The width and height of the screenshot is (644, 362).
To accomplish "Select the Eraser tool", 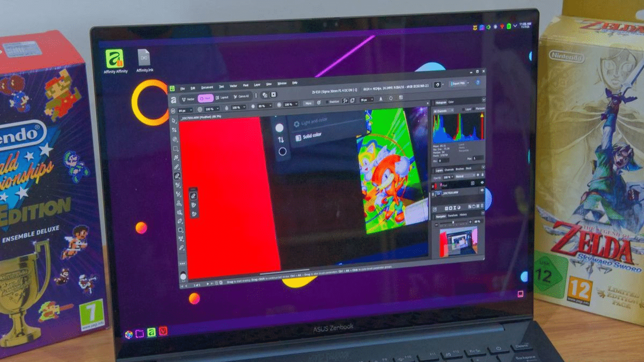I will tap(178, 184).
